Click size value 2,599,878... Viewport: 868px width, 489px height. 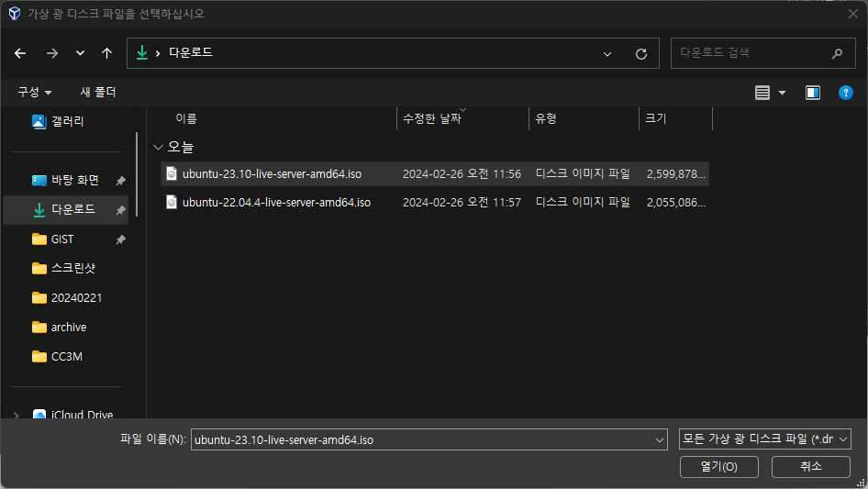676,174
